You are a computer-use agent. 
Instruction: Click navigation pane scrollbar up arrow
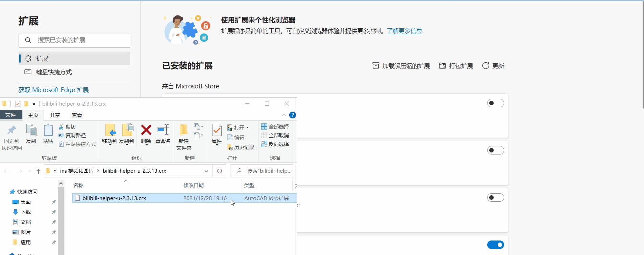(x=61, y=183)
